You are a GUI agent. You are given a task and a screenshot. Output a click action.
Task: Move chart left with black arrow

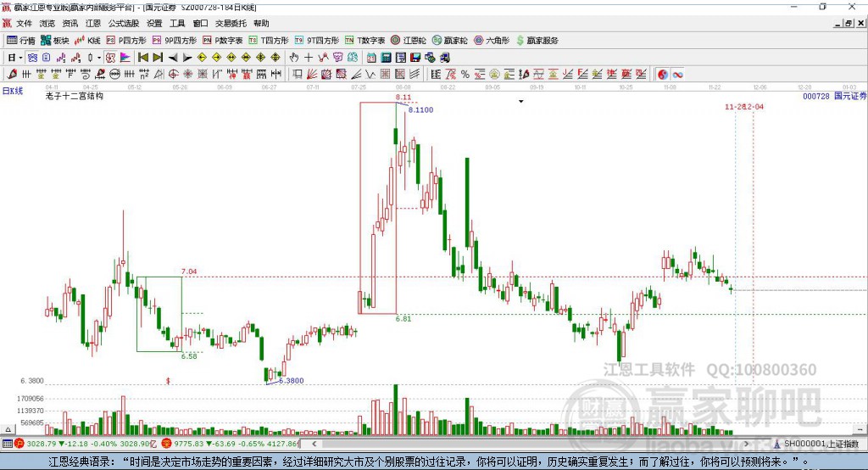(173, 58)
